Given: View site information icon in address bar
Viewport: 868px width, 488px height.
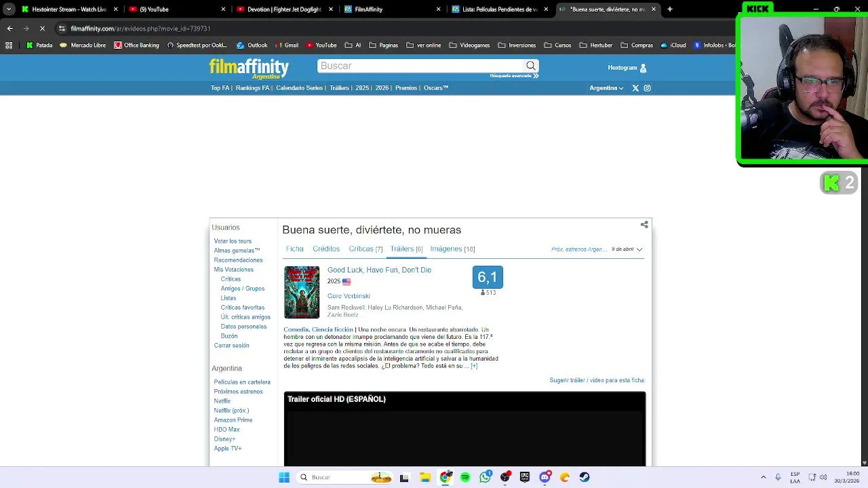Looking at the screenshot, I should click(62, 28).
